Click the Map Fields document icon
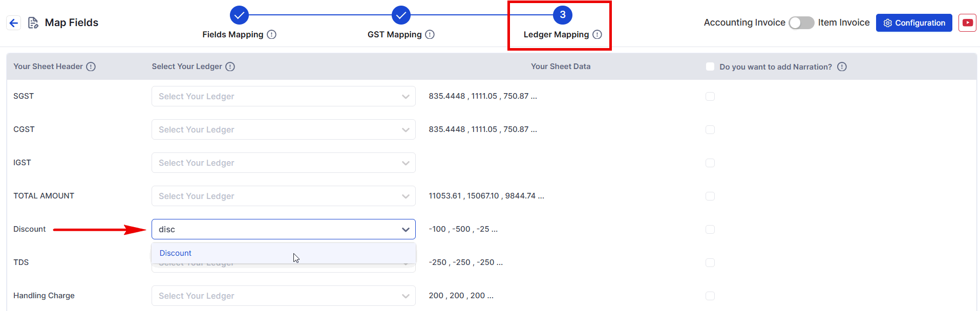The image size is (980, 311). point(33,23)
